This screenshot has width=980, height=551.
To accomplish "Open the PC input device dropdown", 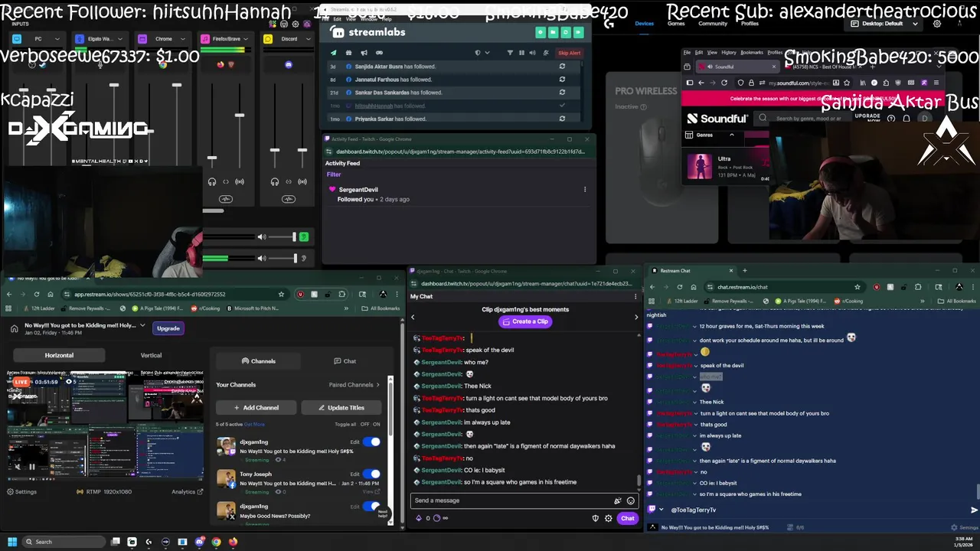I will pos(57,39).
